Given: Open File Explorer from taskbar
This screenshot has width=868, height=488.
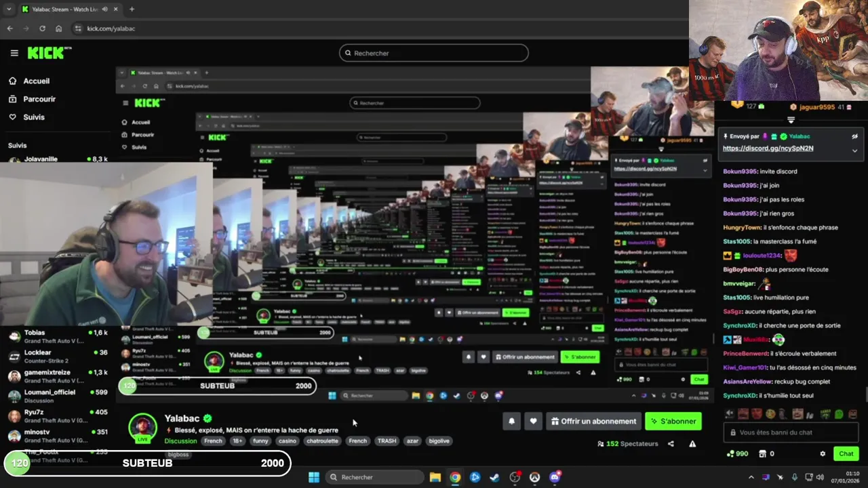Looking at the screenshot, I should pyautogui.click(x=435, y=477).
